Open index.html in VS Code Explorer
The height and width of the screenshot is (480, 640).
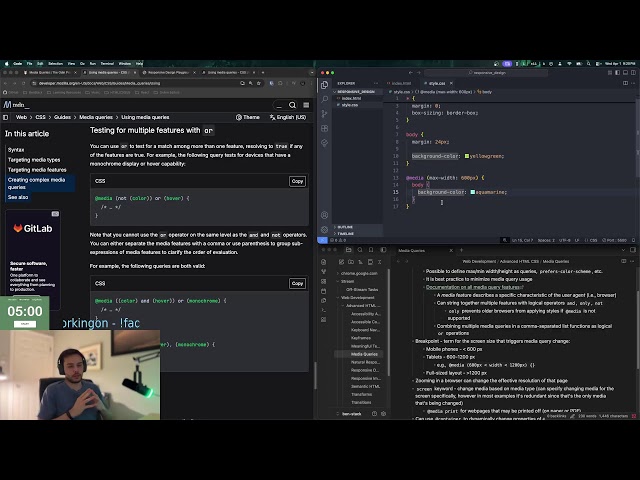[351, 98]
